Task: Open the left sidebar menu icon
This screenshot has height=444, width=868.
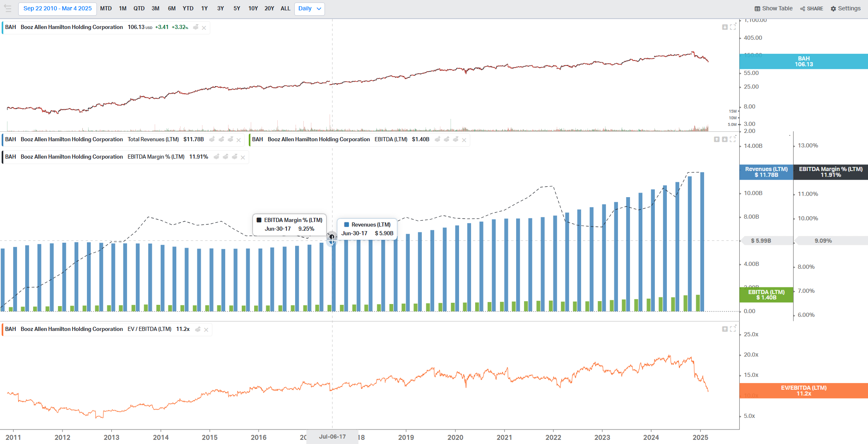Action: pyautogui.click(x=7, y=8)
